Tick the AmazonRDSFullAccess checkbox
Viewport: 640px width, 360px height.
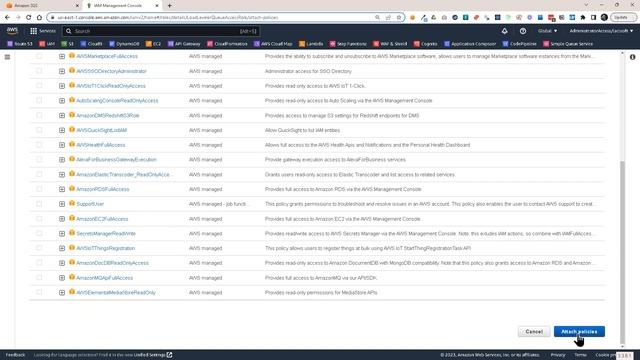39,189
